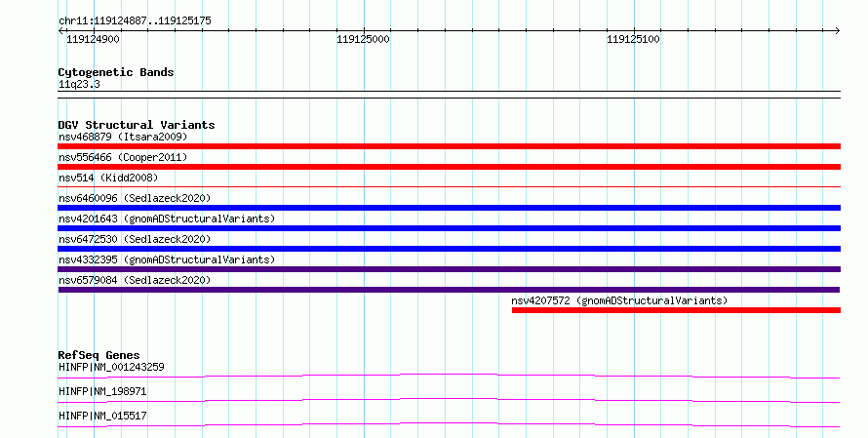Select the 11q23.3 band label
Viewport: 868px width, 438px height.
[79, 85]
